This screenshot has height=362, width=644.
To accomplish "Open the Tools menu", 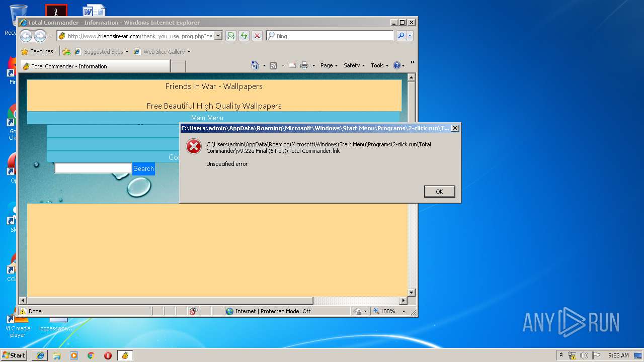I will click(x=379, y=65).
